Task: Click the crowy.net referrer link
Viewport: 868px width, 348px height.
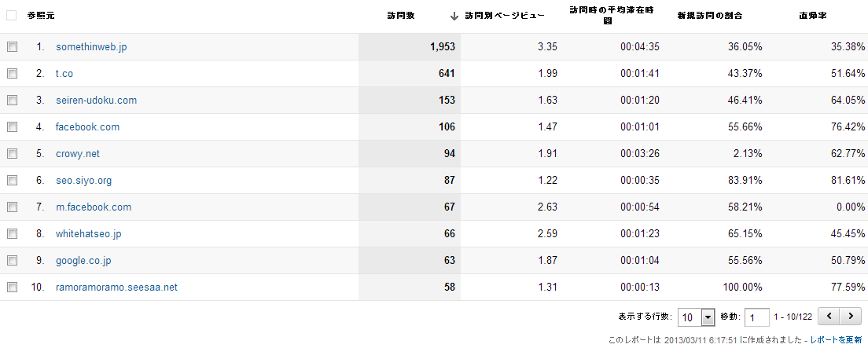Action: coord(77,154)
